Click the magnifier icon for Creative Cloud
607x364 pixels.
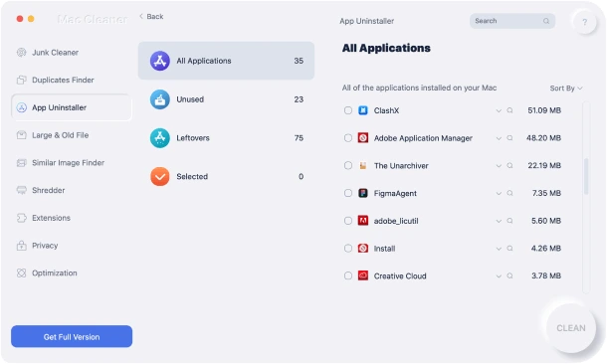point(509,275)
